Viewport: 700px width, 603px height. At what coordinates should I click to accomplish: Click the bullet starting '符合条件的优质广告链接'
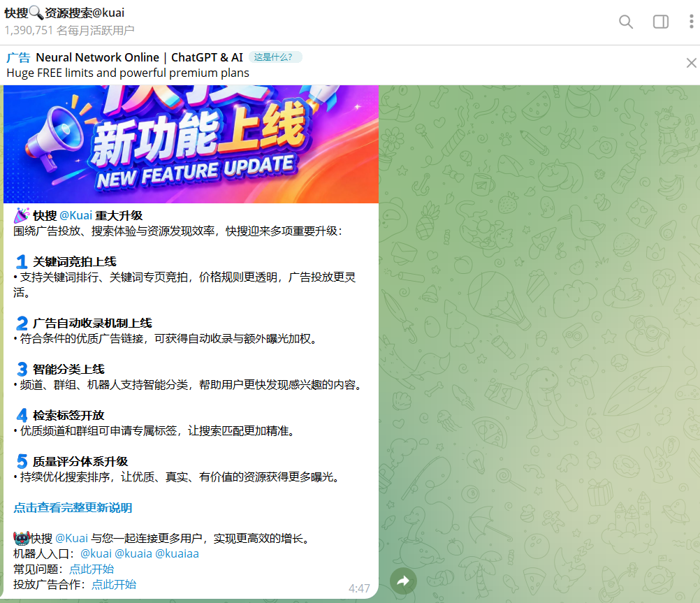pyautogui.click(x=165, y=339)
